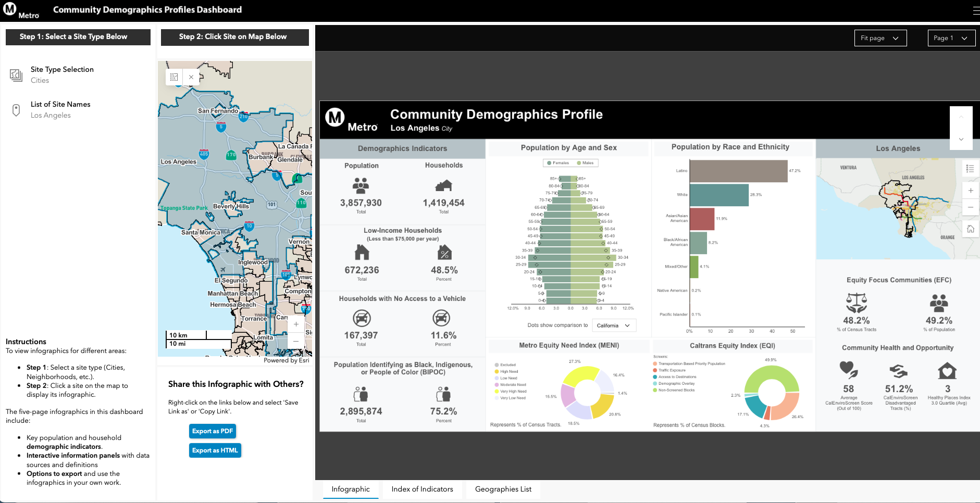Viewport: 980px width, 503px height.
Task: Open the Fit page dropdown
Action: (x=880, y=38)
